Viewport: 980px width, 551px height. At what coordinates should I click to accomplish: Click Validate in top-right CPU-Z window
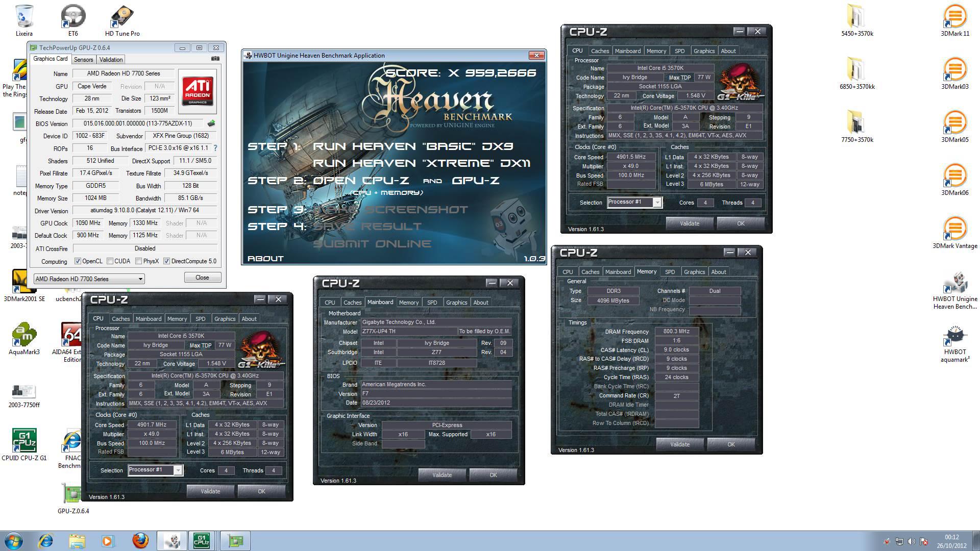click(690, 223)
